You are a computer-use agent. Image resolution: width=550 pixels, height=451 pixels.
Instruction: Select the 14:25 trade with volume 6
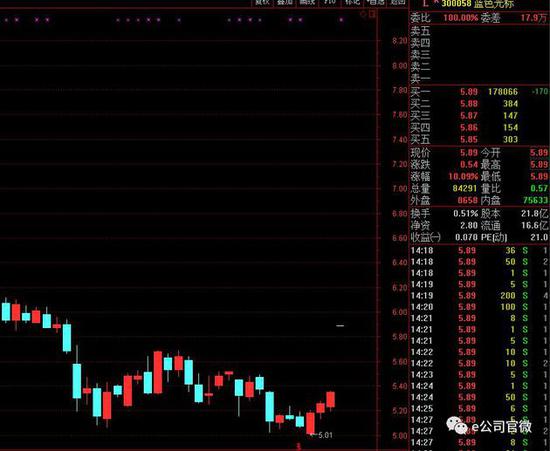pyautogui.click(x=479, y=409)
